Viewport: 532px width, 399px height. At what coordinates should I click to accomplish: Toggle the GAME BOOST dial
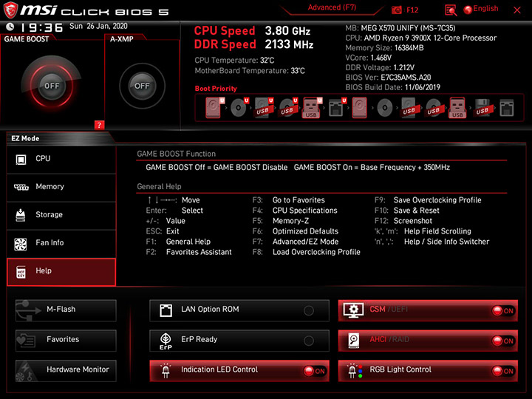pos(52,86)
